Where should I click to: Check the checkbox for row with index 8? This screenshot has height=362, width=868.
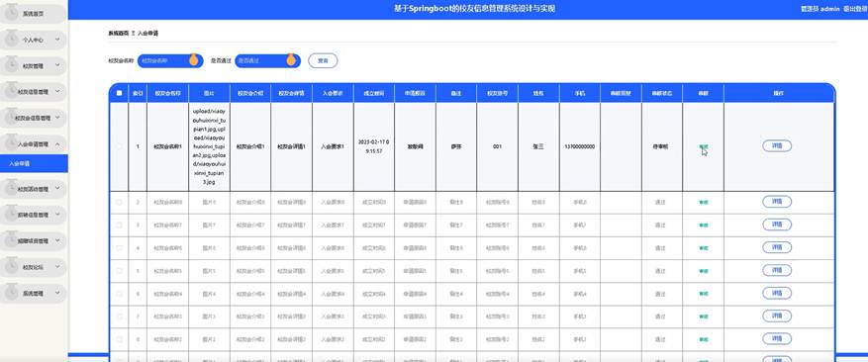point(119,339)
